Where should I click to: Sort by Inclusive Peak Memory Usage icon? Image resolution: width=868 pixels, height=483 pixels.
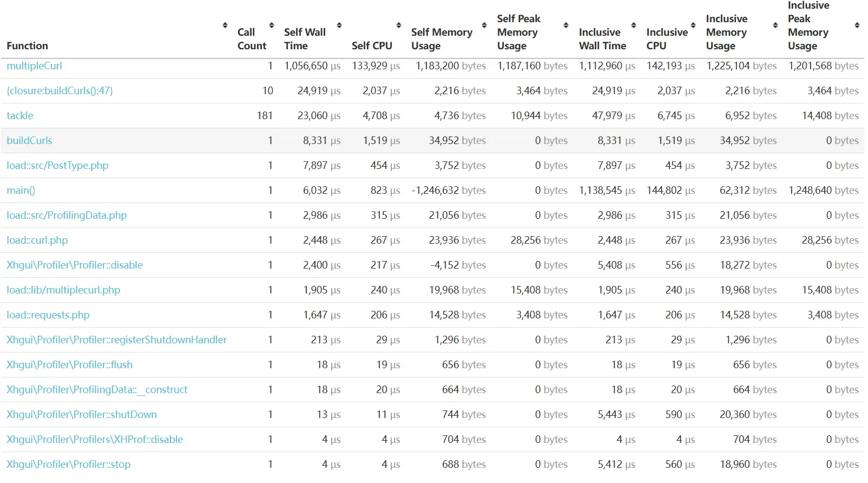click(x=857, y=25)
